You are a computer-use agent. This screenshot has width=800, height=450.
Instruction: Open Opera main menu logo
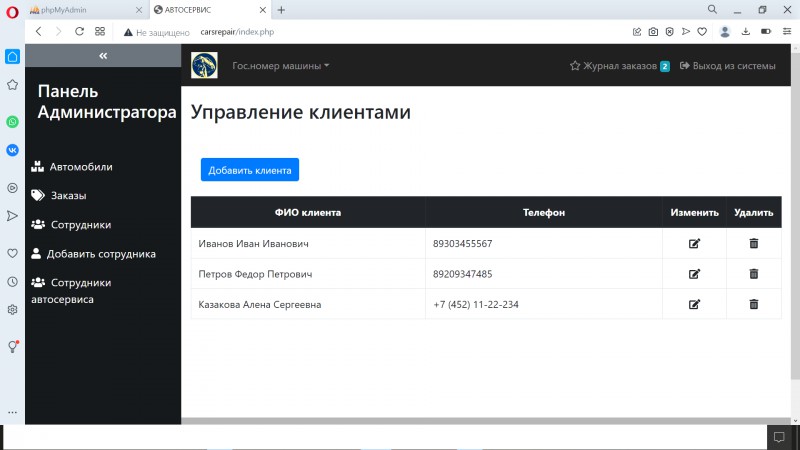click(x=12, y=12)
